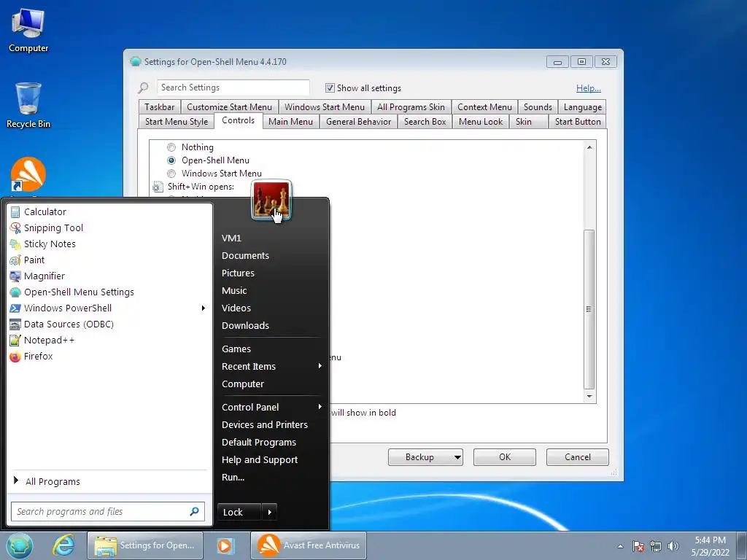The image size is (747, 560).
Task: Click the Show desktop button on taskbar
Action: coord(742,545)
